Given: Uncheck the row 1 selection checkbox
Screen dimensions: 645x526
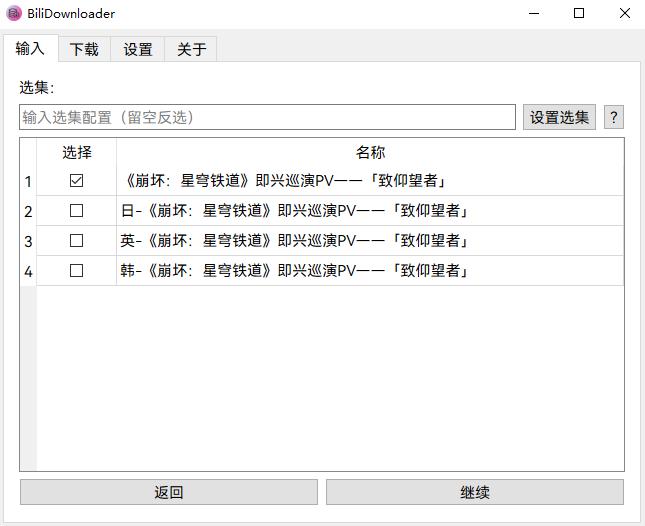Looking at the screenshot, I should [x=77, y=181].
